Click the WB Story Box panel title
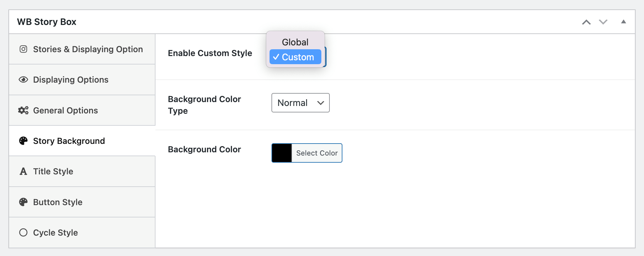 click(47, 22)
